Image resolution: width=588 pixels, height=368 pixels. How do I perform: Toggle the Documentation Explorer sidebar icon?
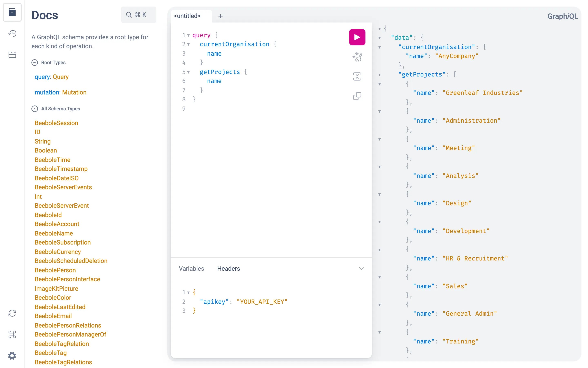coord(12,12)
